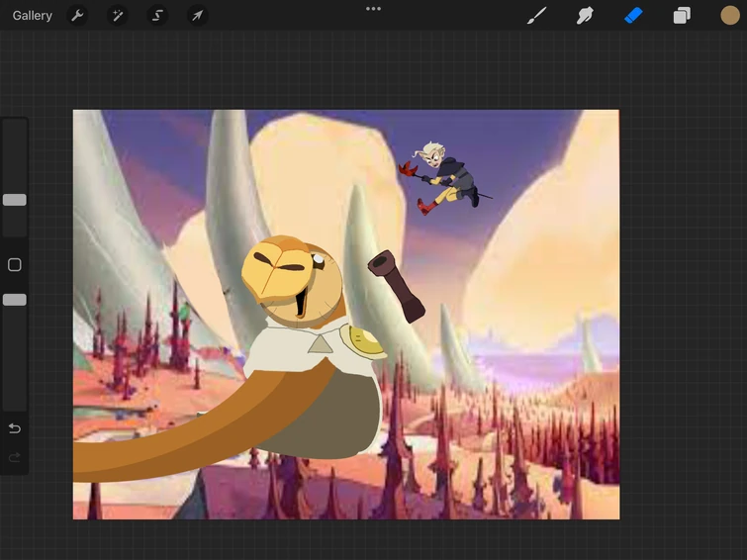Select the Paint brush tool
Viewport: 747px width, 560px height.
pyautogui.click(x=536, y=16)
